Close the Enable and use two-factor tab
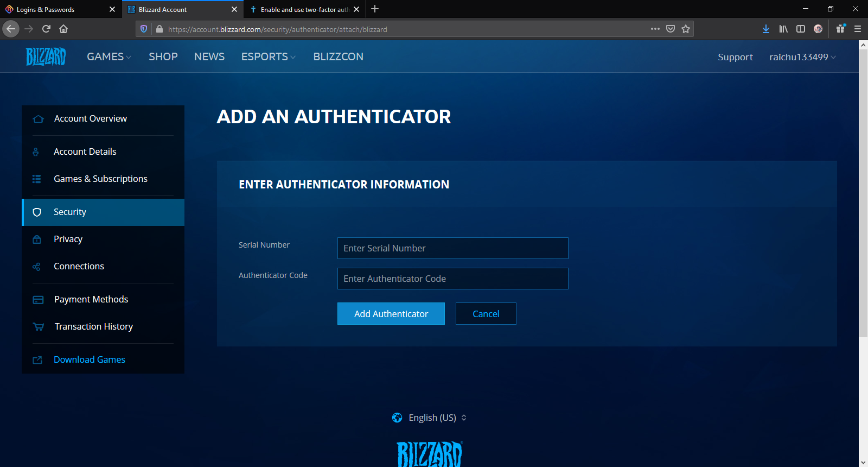Viewport: 868px width, 467px height. point(356,9)
